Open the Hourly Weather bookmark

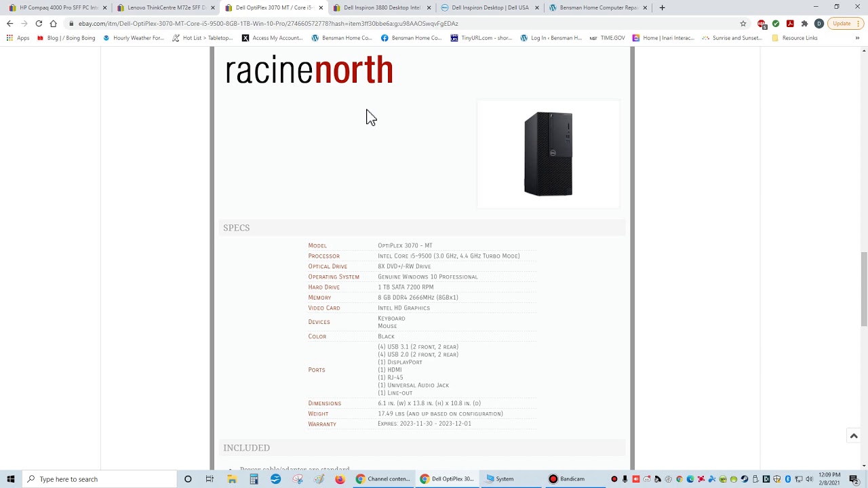pos(134,38)
